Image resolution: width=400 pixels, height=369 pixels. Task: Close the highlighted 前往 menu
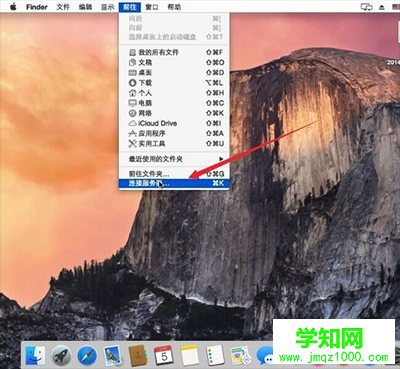130,7
